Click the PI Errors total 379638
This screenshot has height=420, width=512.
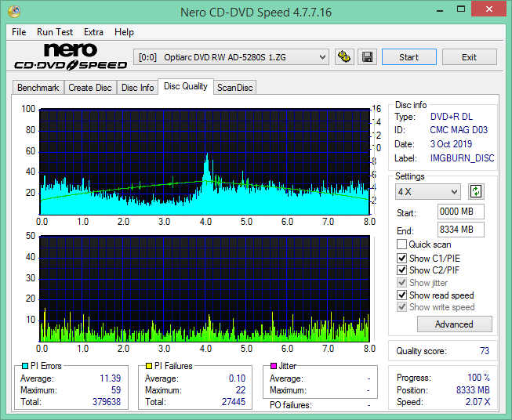[x=107, y=402]
